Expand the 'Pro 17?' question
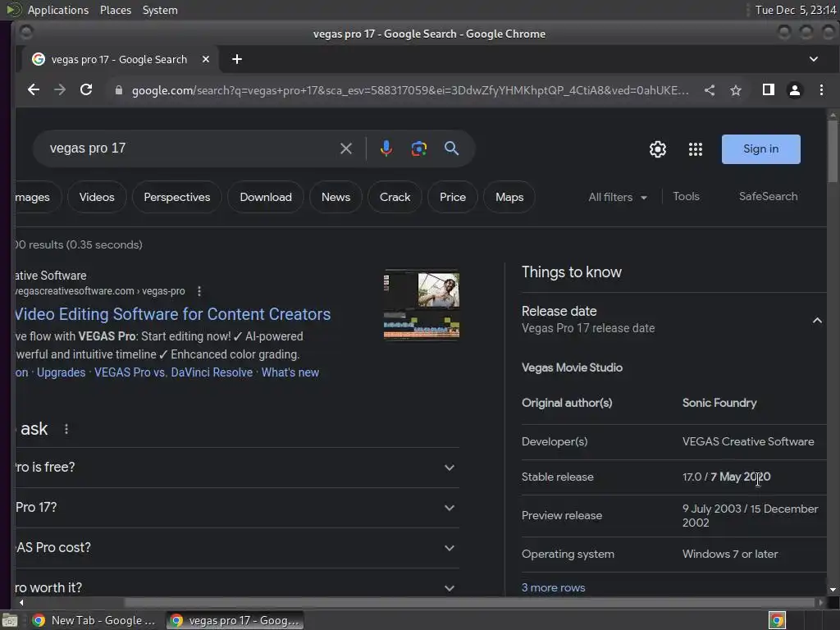This screenshot has width=840, height=630. pyautogui.click(x=235, y=508)
